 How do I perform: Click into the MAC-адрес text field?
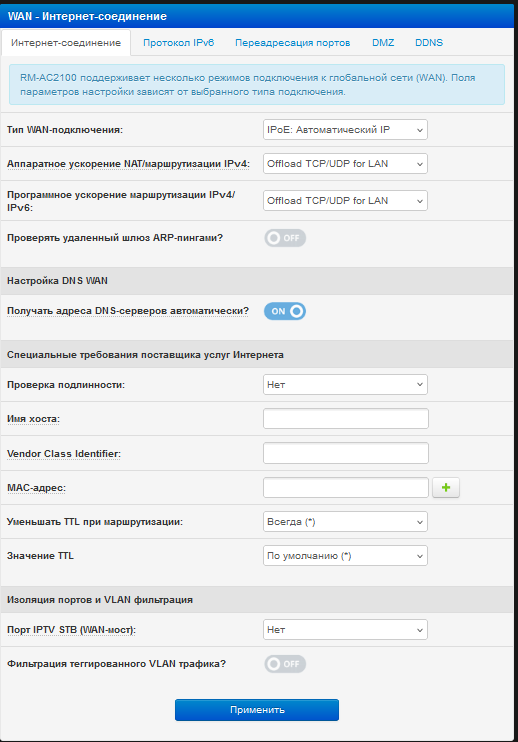pos(346,487)
